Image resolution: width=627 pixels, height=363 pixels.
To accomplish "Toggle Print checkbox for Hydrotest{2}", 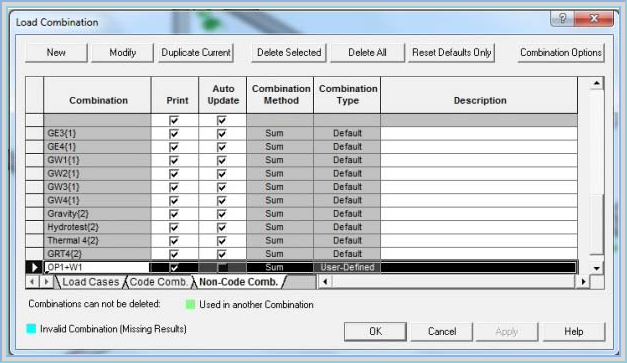I will point(174,227).
